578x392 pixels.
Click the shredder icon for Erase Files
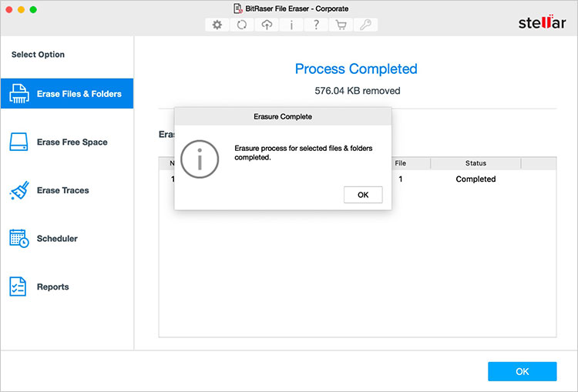point(18,94)
